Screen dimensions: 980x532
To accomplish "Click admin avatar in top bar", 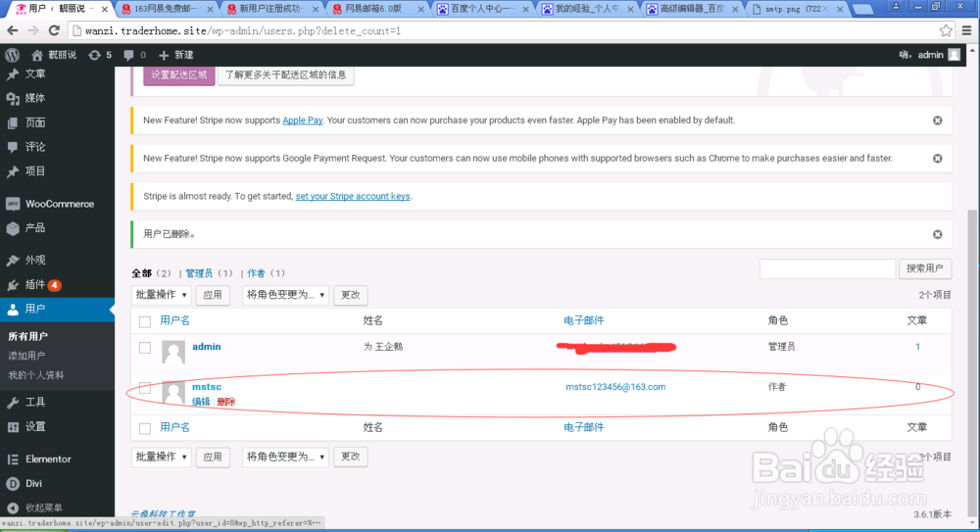I will tap(955, 55).
